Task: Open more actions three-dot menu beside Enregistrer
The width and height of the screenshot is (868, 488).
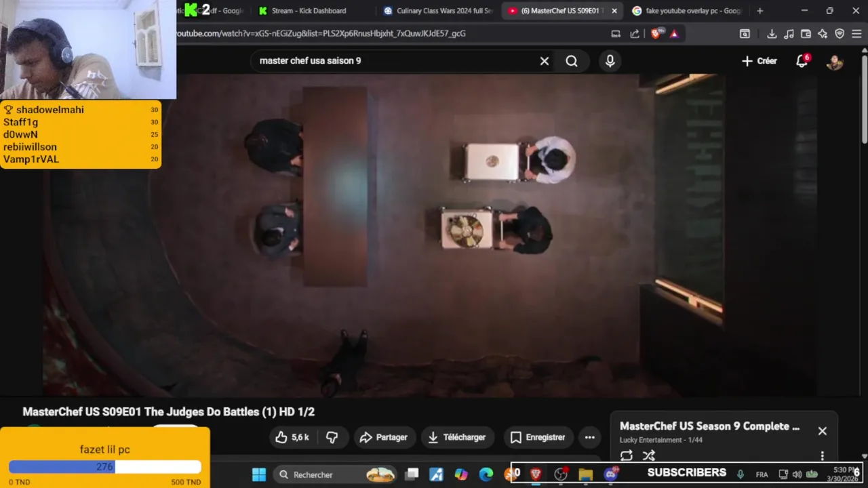Action: [589, 437]
